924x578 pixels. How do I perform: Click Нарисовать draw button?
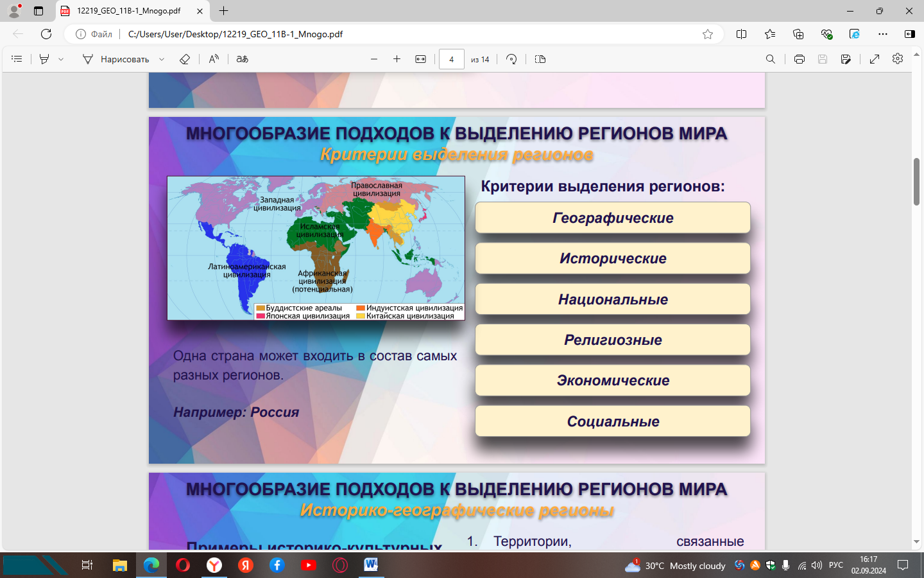pyautogui.click(x=116, y=59)
